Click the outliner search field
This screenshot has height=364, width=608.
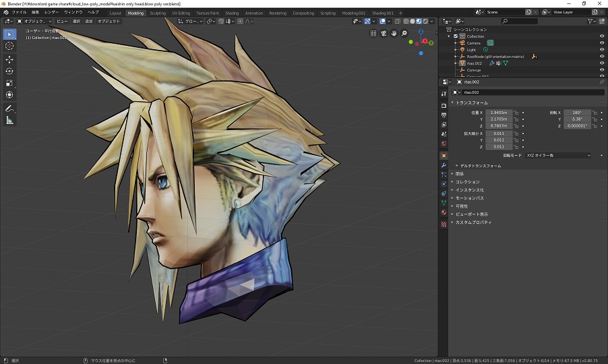(x=519, y=22)
